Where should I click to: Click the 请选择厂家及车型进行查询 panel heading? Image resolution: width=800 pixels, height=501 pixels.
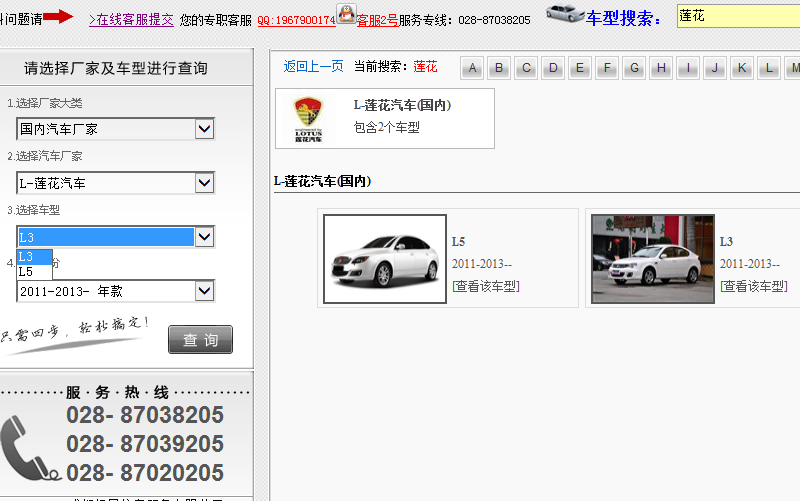[x=116, y=68]
